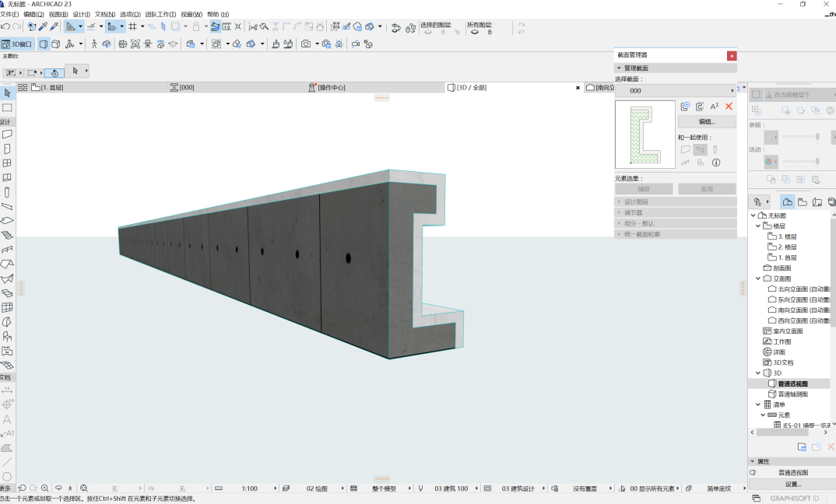Open the 设计 menu
The image size is (836, 504).
click(81, 14)
